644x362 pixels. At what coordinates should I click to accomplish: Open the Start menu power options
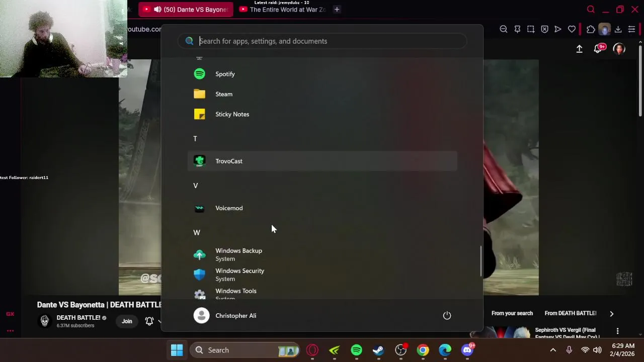[x=447, y=316]
